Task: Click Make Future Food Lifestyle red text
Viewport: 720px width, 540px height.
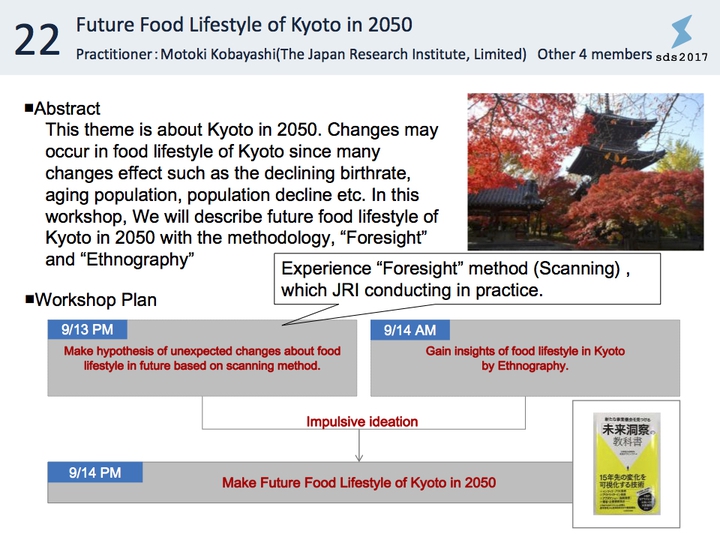Action: coord(359,483)
